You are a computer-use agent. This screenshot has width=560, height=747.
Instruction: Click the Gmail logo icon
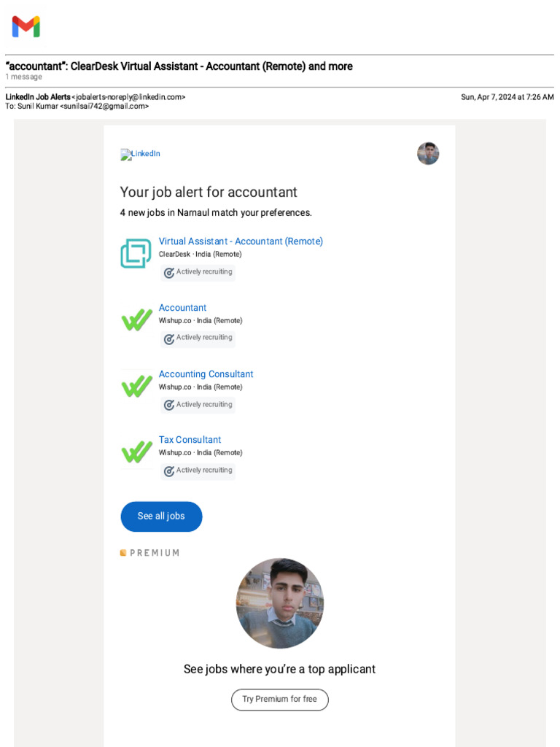(x=26, y=27)
